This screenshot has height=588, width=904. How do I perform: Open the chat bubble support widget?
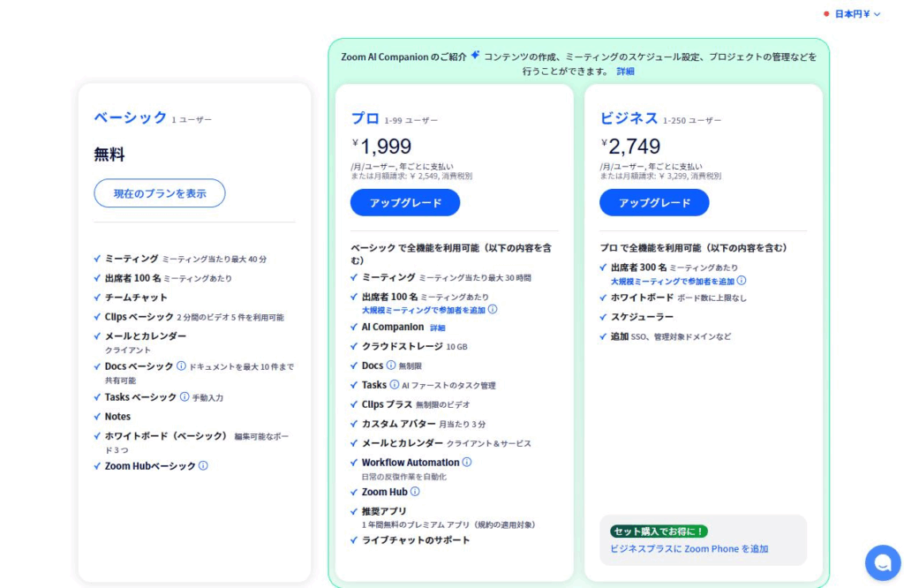(x=882, y=562)
